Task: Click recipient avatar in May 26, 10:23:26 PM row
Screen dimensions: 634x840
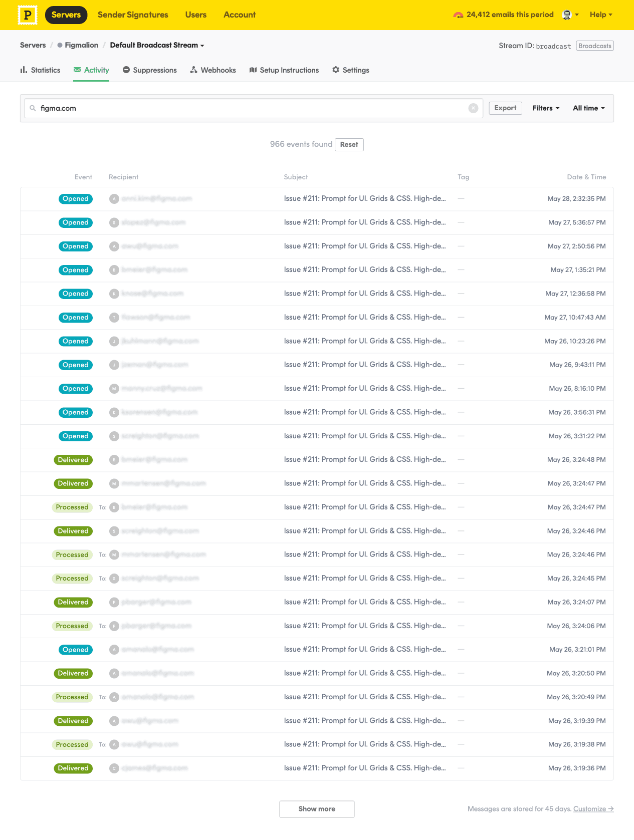Action: pos(114,341)
